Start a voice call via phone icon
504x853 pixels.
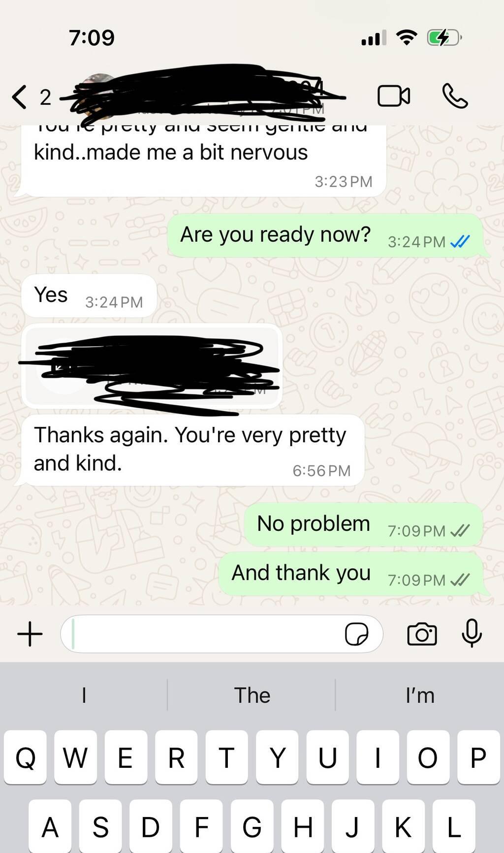coord(455,96)
